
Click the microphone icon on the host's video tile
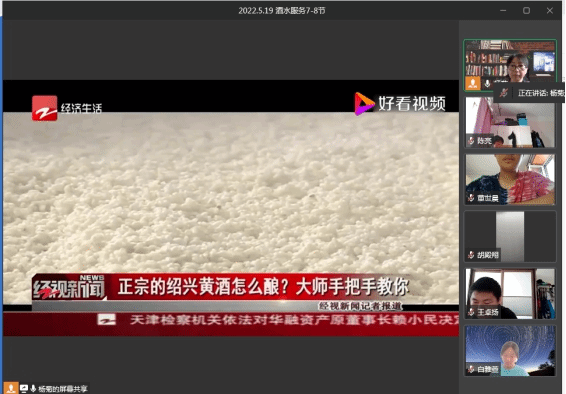[x=487, y=84]
